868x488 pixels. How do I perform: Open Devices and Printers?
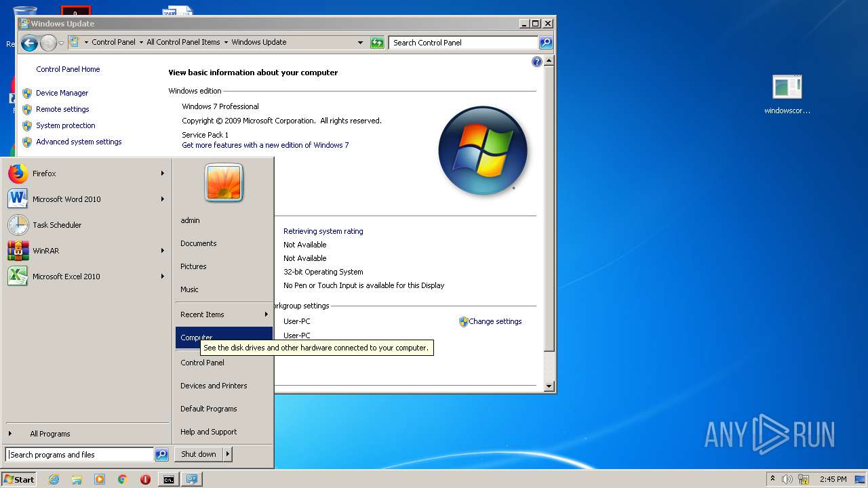point(224,386)
